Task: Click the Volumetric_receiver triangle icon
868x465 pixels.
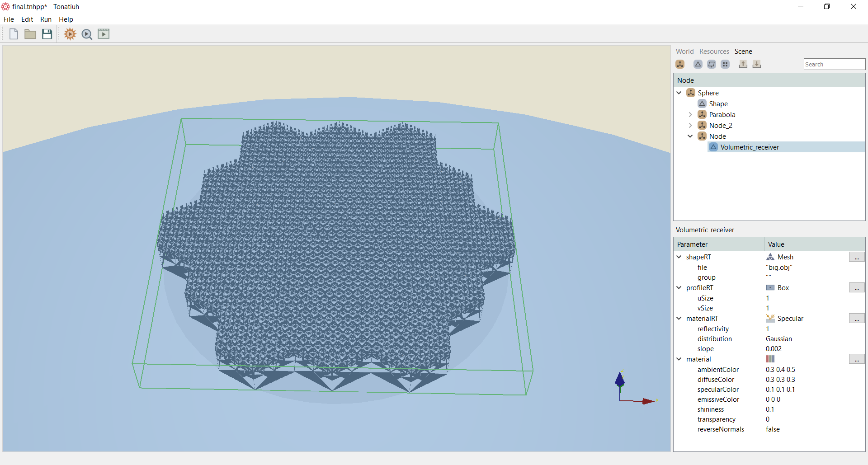Action: click(713, 147)
